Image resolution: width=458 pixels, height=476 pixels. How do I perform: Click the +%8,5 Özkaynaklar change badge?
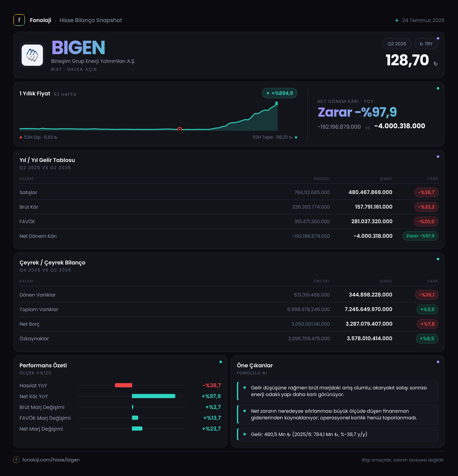click(x=427, y=339)
